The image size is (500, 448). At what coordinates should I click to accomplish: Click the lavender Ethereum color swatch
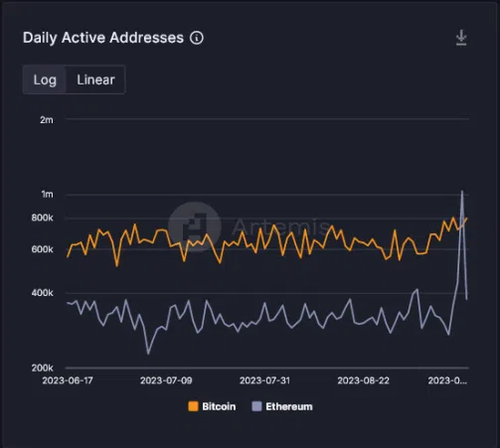pos(256,406)
